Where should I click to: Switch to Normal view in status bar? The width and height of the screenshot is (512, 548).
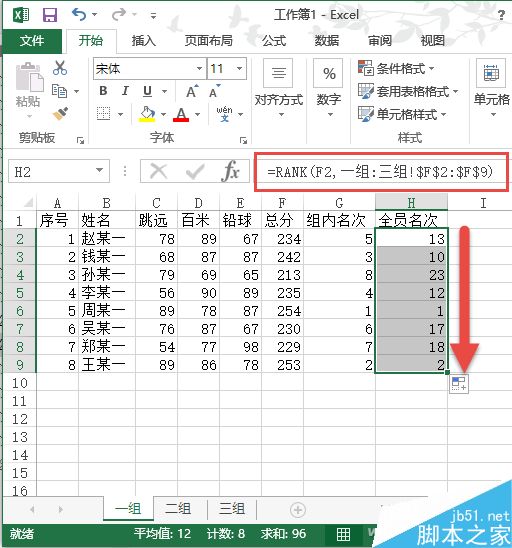[x=343, y=534]
